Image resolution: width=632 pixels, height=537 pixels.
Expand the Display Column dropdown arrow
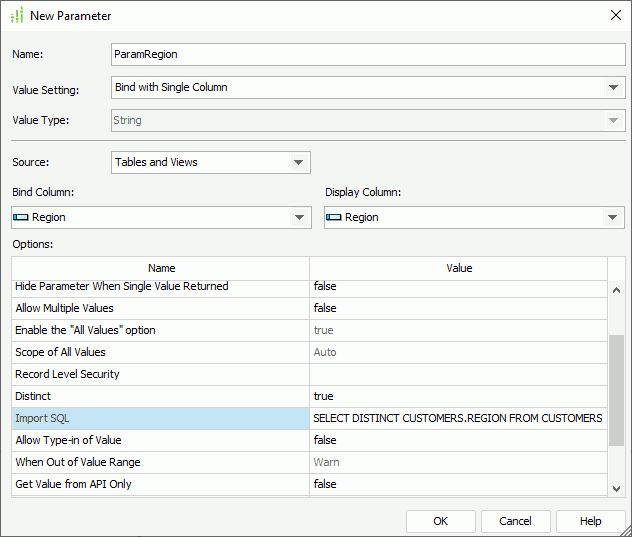coord(613,217)
